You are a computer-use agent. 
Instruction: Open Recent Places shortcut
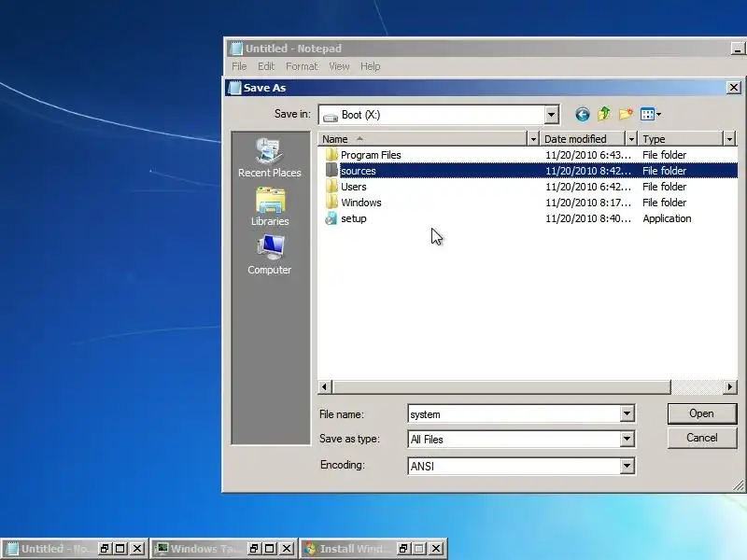point(270,158)
